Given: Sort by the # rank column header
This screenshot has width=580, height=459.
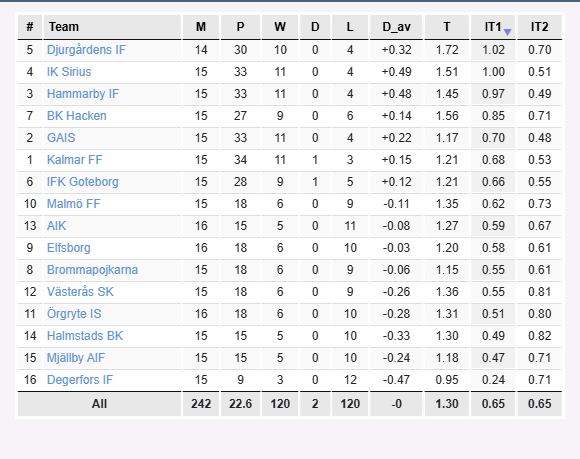Looking at the screenshot, I should click(30, 27).
